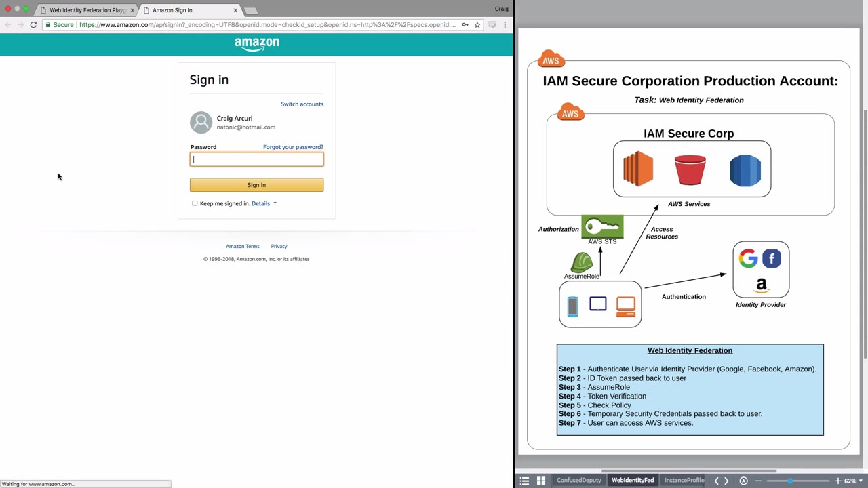Open the saved passwords key icon
This screenshot has width=868, height=488.
coord(465,25)
